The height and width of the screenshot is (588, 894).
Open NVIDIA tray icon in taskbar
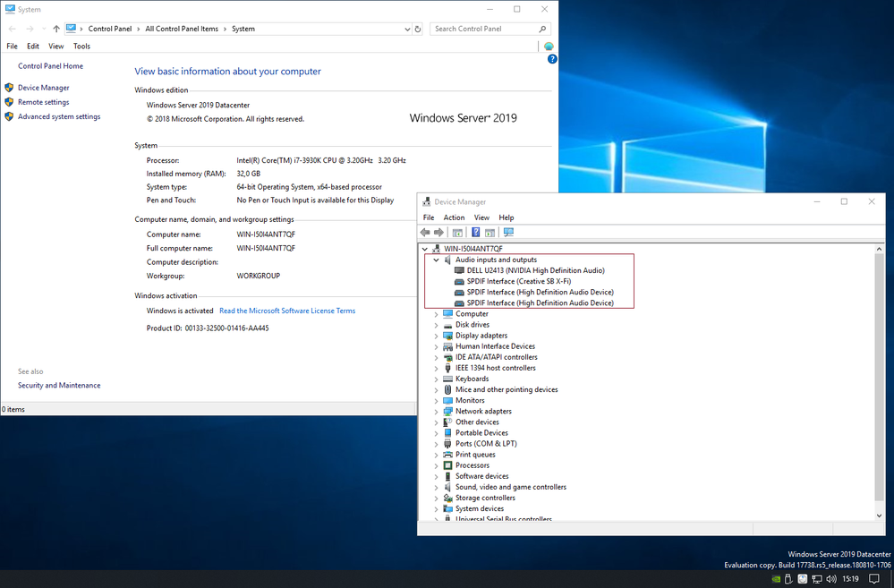pyautogui.click(x=776, y=579)
